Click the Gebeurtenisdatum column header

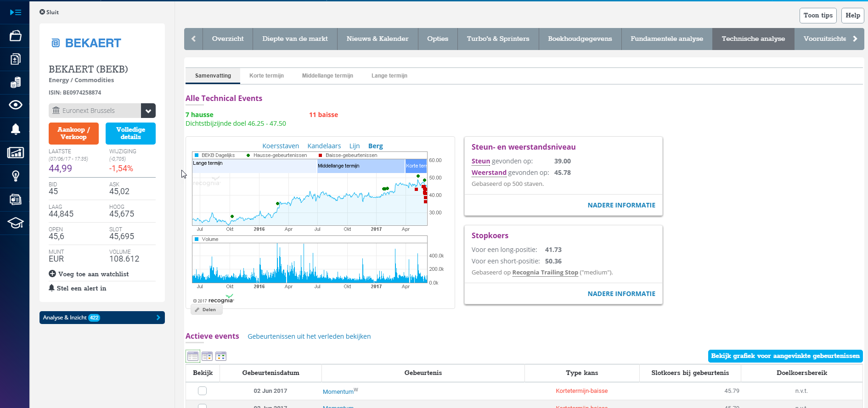point(271,373)
